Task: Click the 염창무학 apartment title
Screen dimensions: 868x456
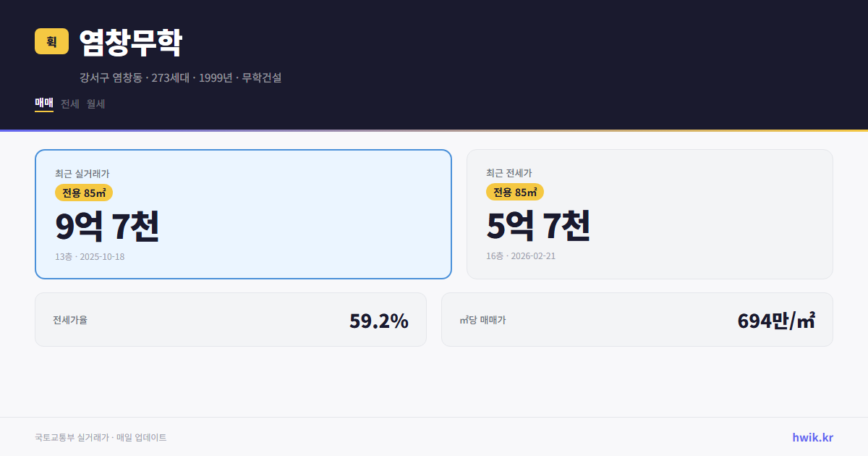Action: pos(130,43)
